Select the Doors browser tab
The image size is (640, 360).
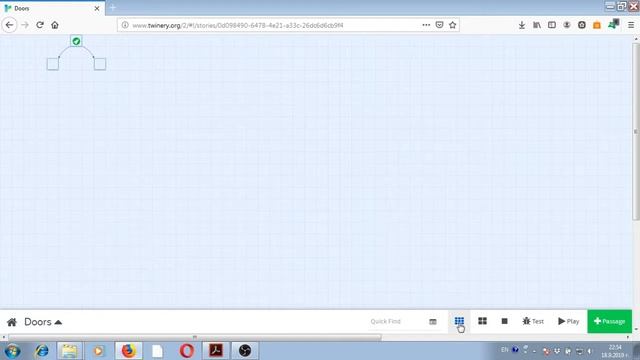[52, 8]
